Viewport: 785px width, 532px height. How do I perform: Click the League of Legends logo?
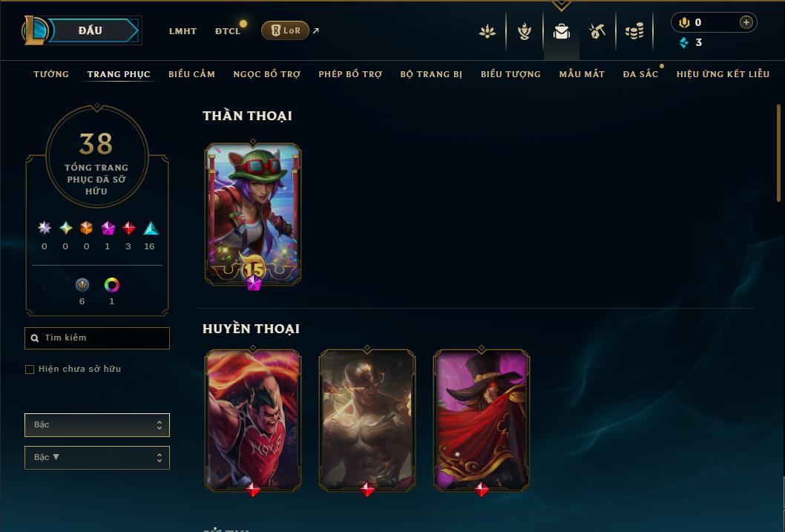point(35,30)
